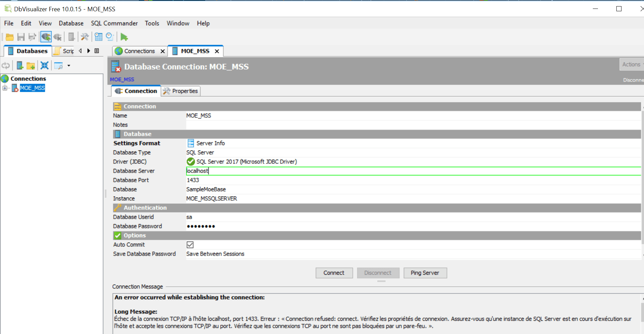
Task: Click the Database Password field
Action: coord(413,226)
